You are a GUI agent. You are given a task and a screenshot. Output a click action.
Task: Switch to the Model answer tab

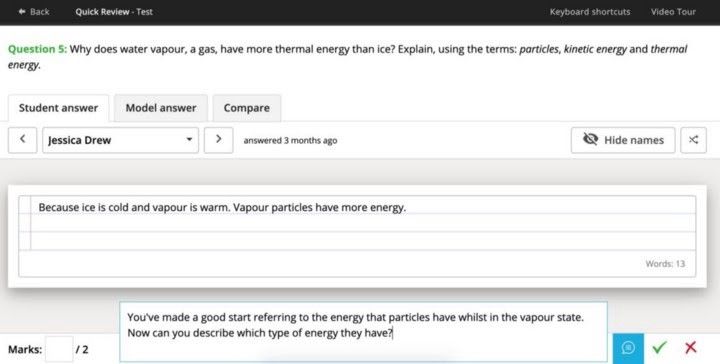pos(161,108)
